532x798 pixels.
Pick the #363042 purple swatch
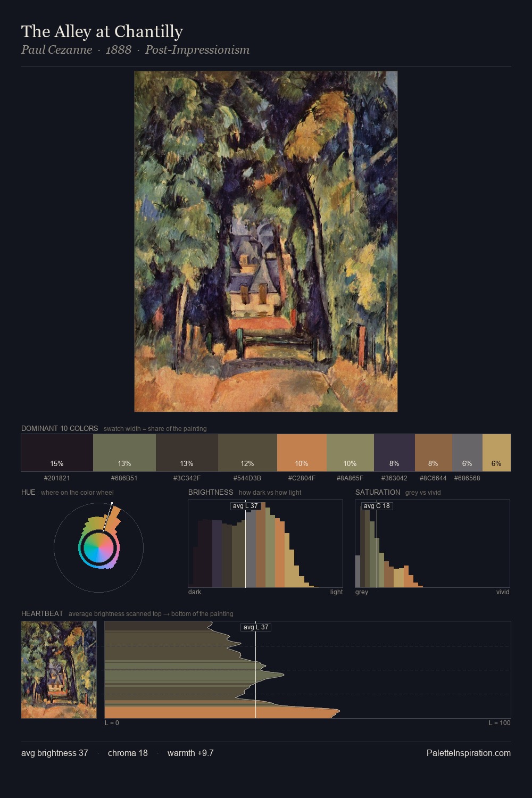tap(394, 453)
